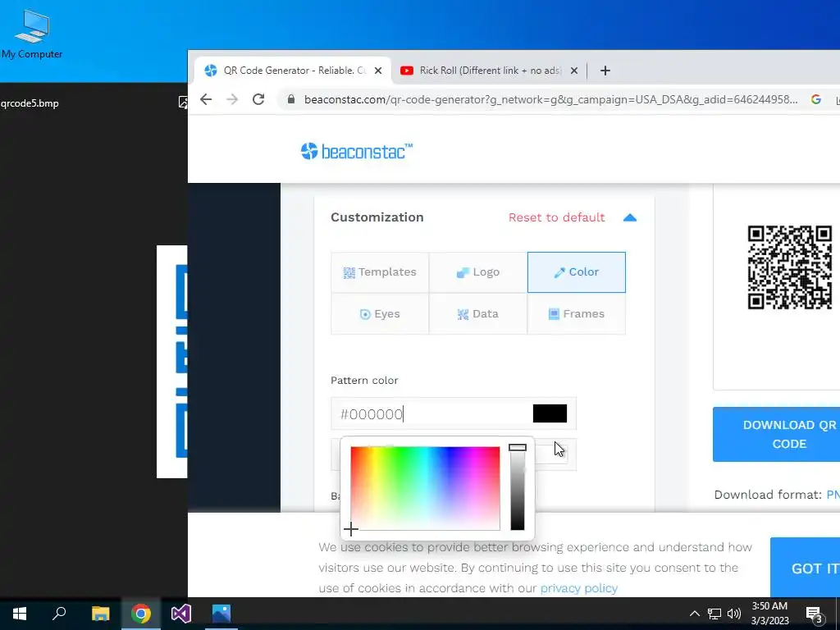Click the Chrome back arrow
Viewport: 840px width, 630px height.
(206, 99)
